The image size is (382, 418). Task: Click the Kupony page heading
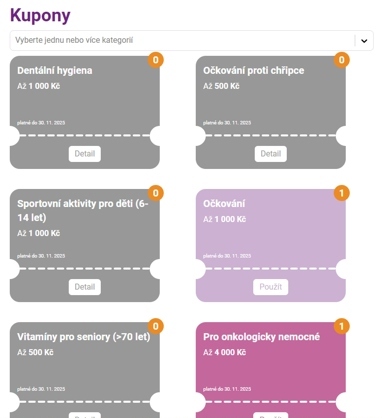pyautogui.click(x=40, y=15)
